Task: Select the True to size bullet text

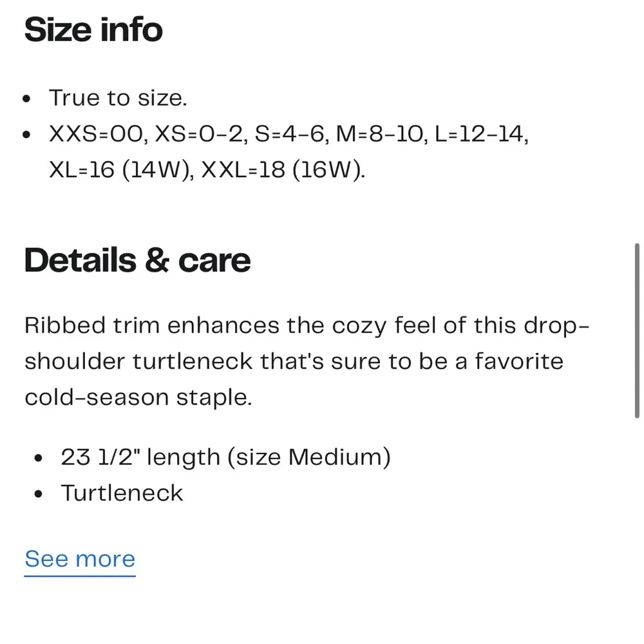Action: tap(118, 99)
